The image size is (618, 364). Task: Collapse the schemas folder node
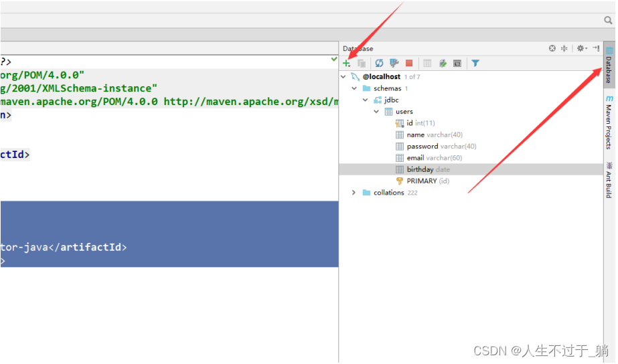(x=354, y=88)
